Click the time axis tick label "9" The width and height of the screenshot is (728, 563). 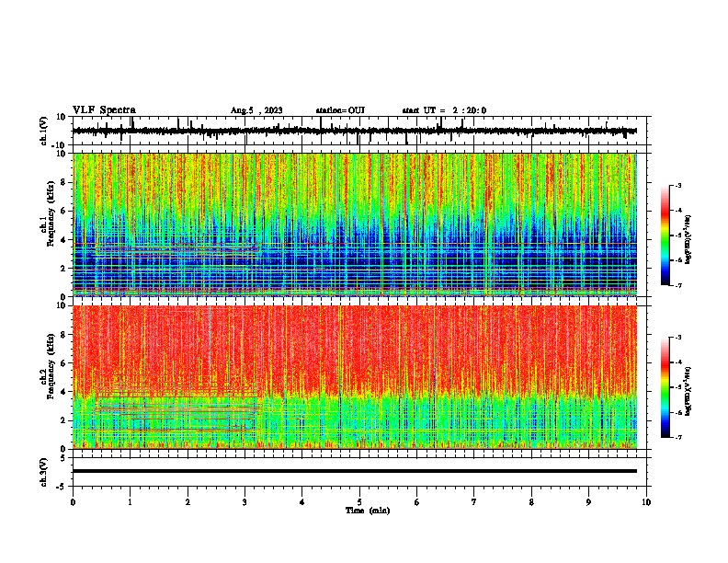point(588,502)
